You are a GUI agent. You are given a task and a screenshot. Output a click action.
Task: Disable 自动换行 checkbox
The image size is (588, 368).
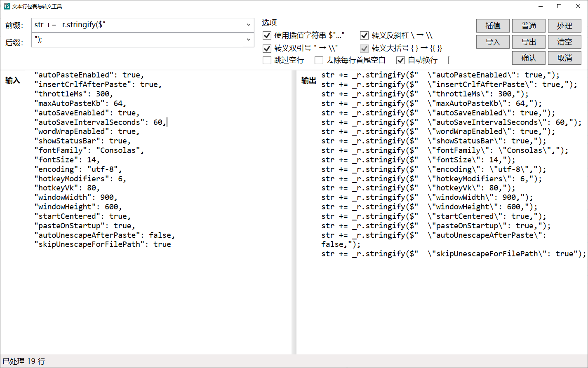click(x=400, y=61)
